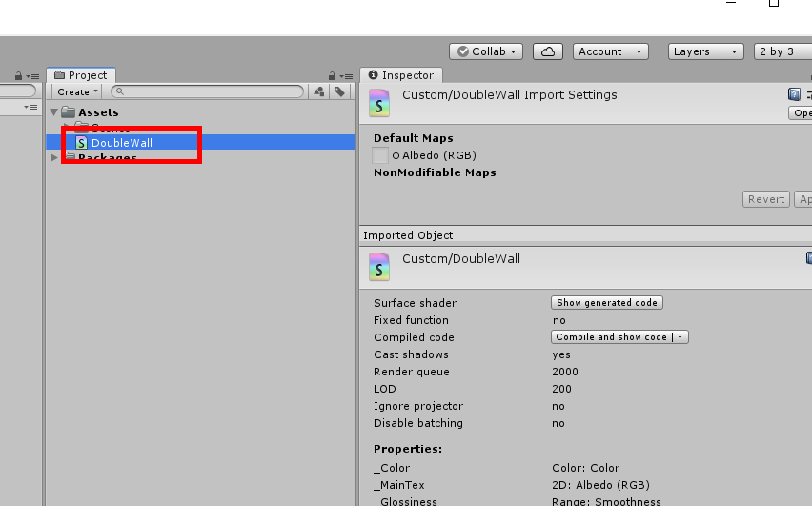This screenshot has width=812, height=506.
Task: Click the Imported Object header
Action: [586, 235]
